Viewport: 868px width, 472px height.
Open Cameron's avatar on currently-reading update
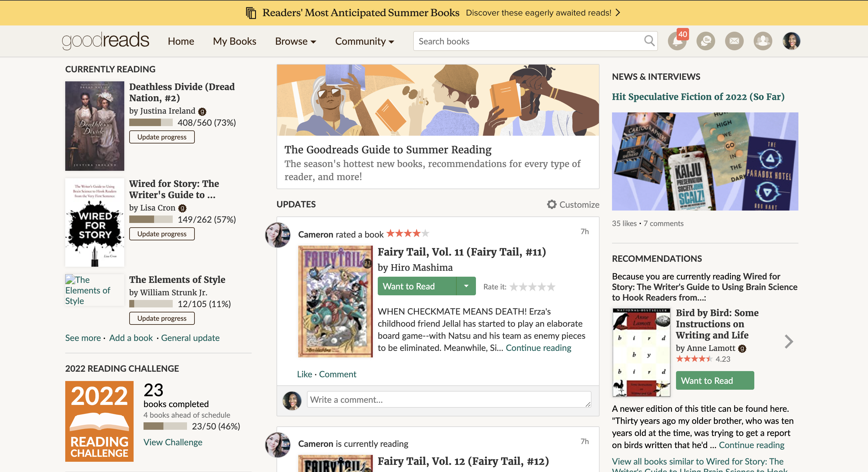click(278, 445)
